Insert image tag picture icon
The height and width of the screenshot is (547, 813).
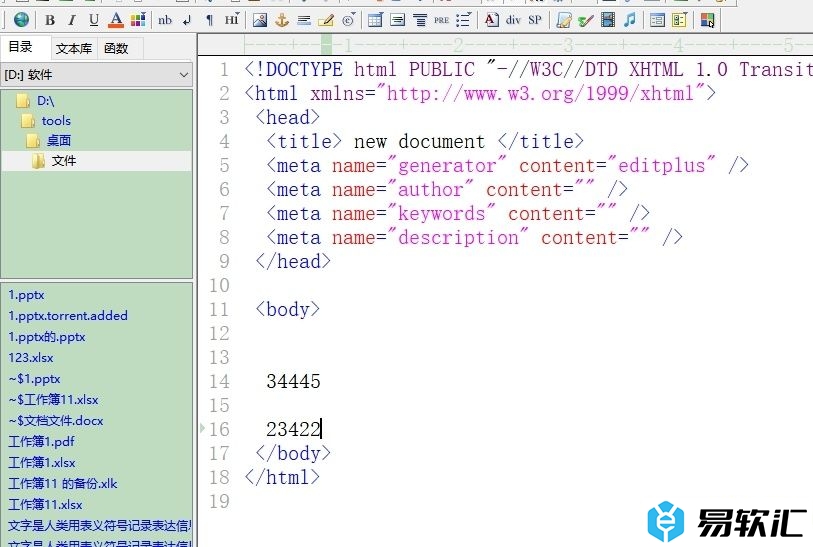[260, 20]
